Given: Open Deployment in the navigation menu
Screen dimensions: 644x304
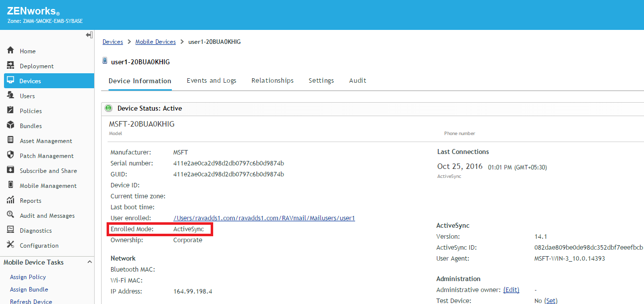Looking at the screenshot, I should 37,66.
